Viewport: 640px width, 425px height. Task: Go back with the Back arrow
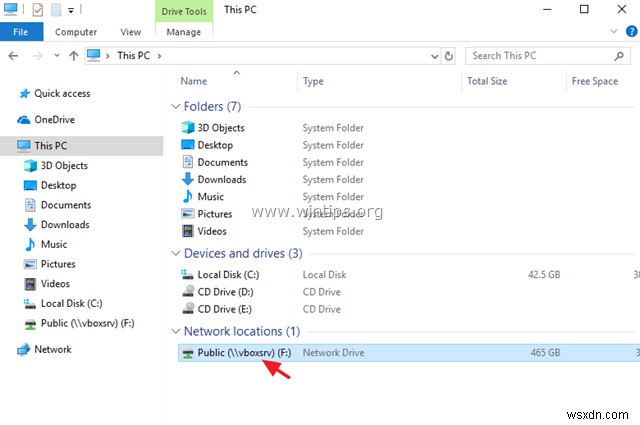(x=13, y=56)
